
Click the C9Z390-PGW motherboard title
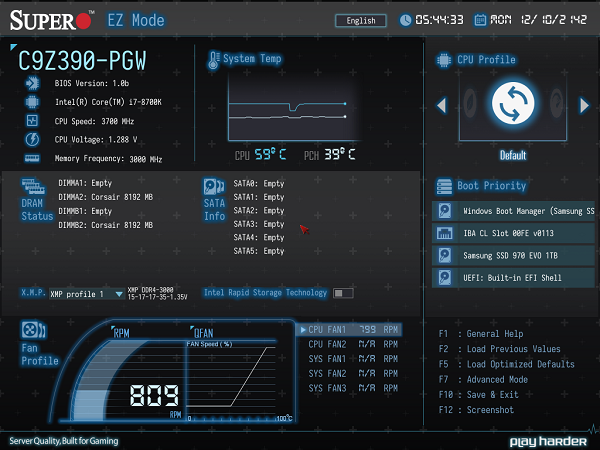coord(82,61)
